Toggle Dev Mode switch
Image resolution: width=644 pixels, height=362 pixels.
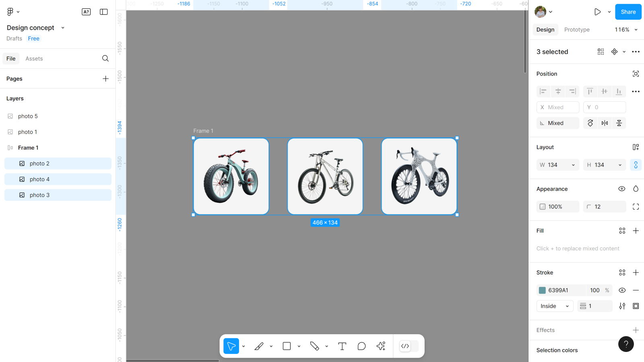coord(409,346)
